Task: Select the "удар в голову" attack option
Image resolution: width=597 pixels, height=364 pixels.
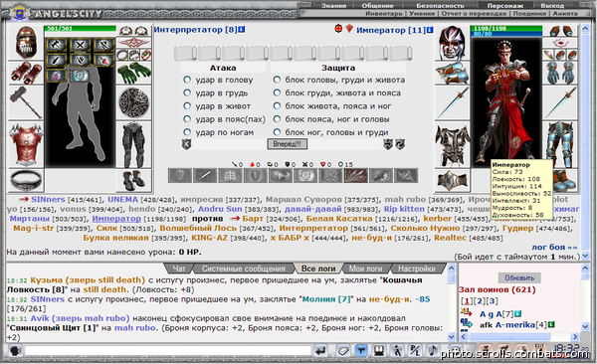Action: click(x=187, y=80)
